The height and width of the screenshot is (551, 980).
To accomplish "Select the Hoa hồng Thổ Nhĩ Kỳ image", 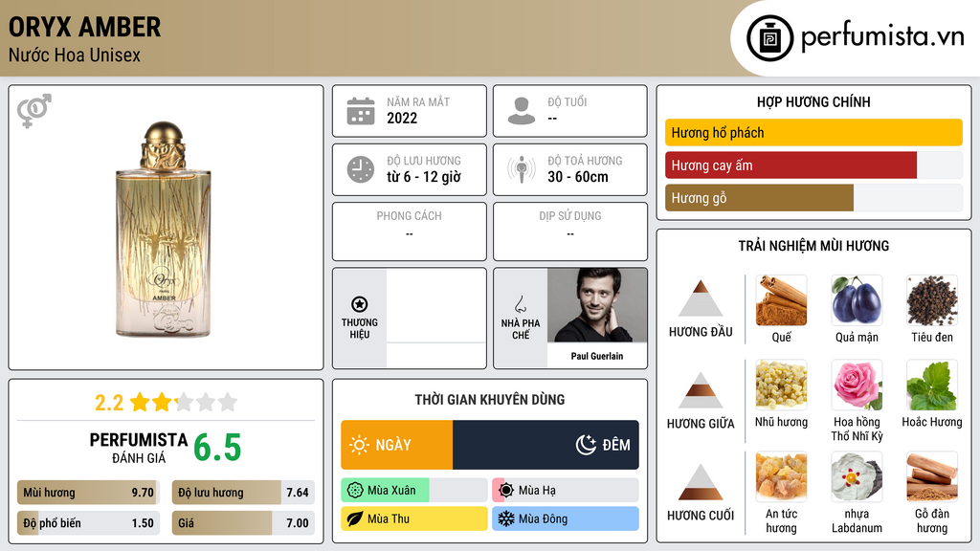I will pos(857,385).
